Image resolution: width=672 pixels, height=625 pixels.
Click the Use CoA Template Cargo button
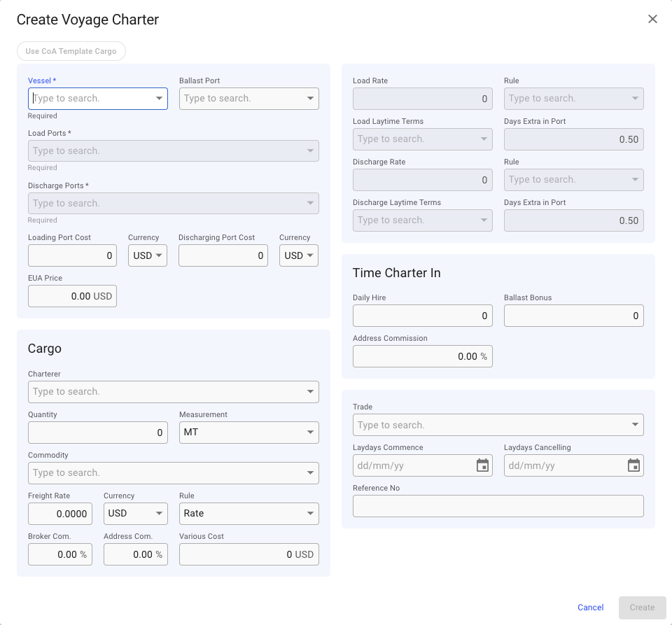[71, 51]
